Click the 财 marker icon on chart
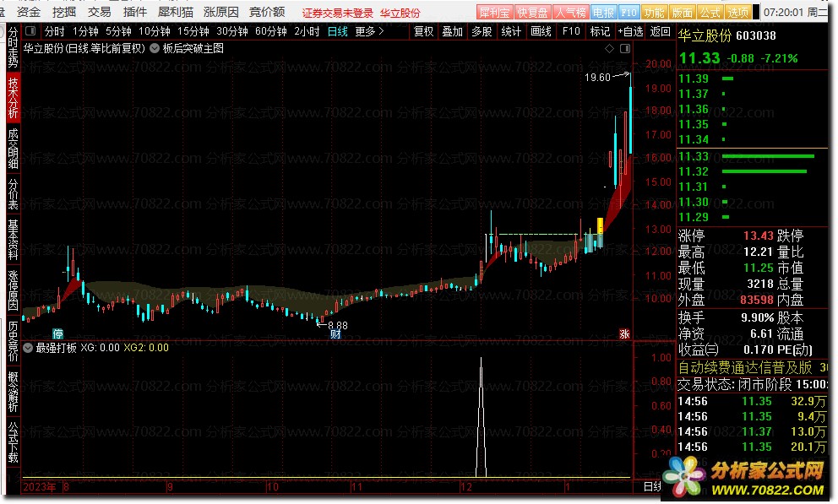The width and height of the screenshot is (838, 504). point(335,335)
